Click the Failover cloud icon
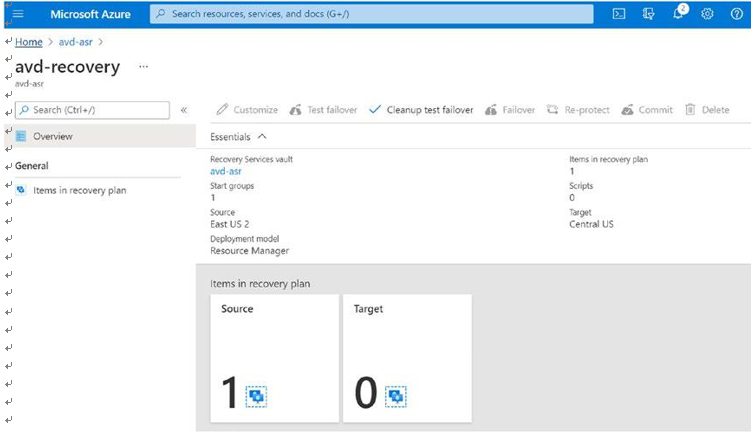755x435 pixels. click(491, 110)
